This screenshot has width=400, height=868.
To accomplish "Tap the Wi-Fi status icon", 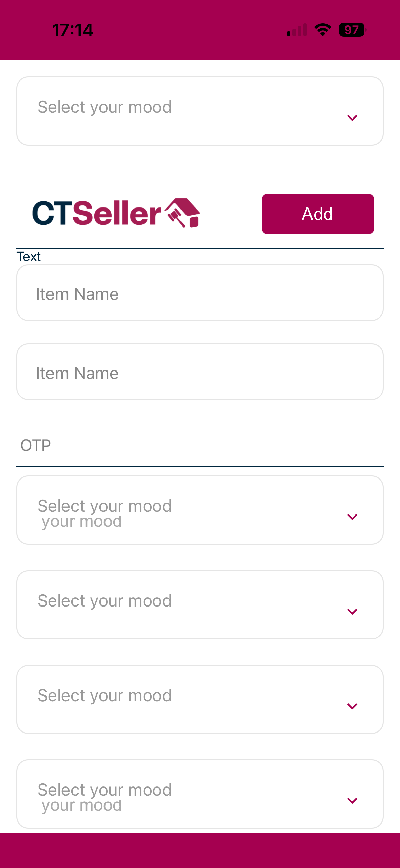I will point(323,30).
